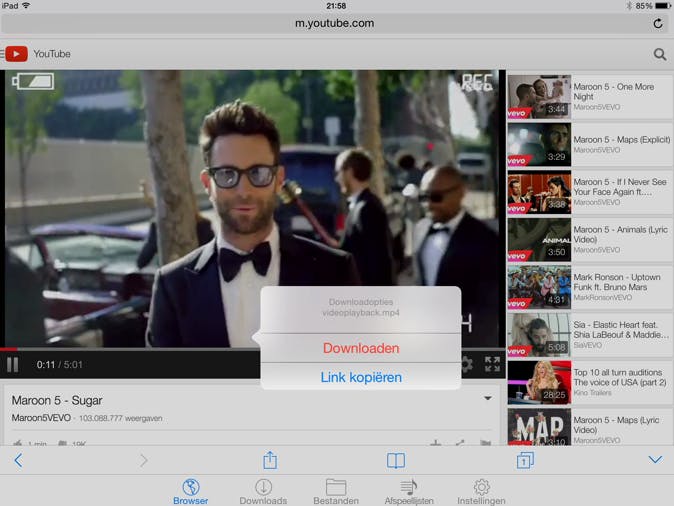Go forward with browser forward arrow
Image resolution: width=674 pixels, height=506 pixels.
point(144,460)
